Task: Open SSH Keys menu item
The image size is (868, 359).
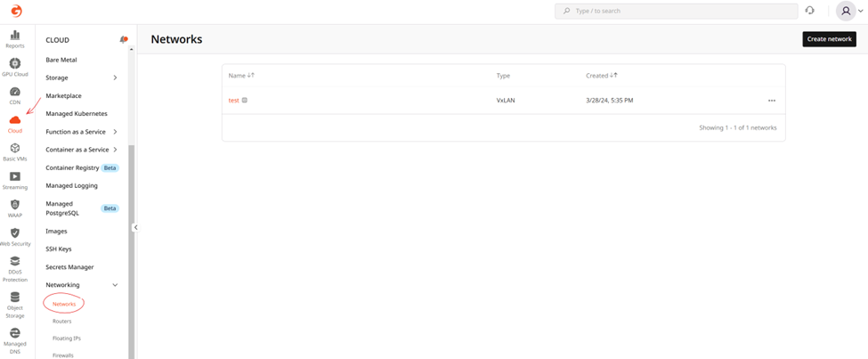Action: pos(59,249)
